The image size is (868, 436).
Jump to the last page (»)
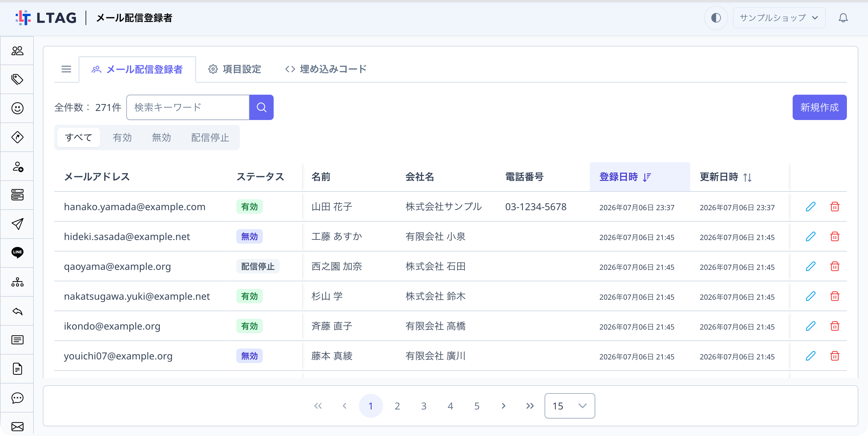coord(530,406)
